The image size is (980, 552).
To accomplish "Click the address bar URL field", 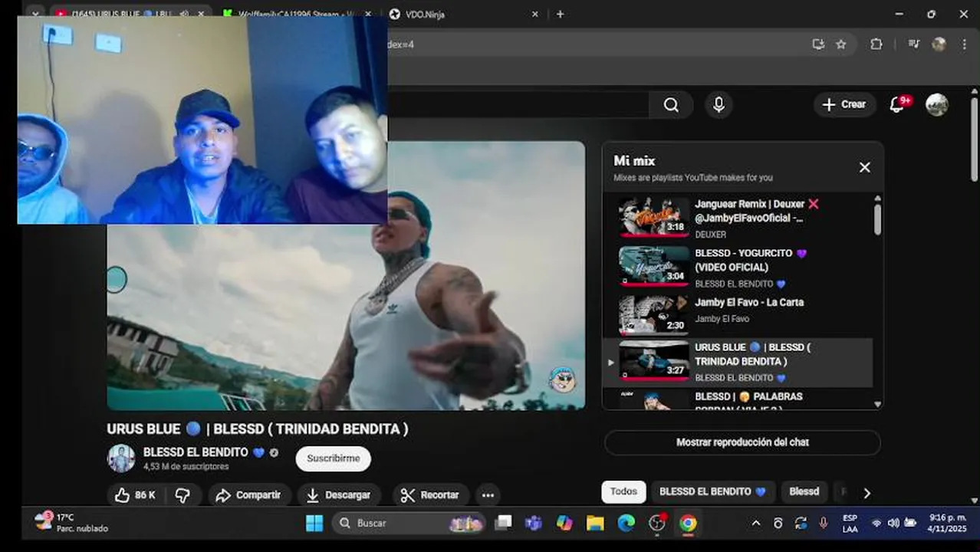I will pos(598,44).
